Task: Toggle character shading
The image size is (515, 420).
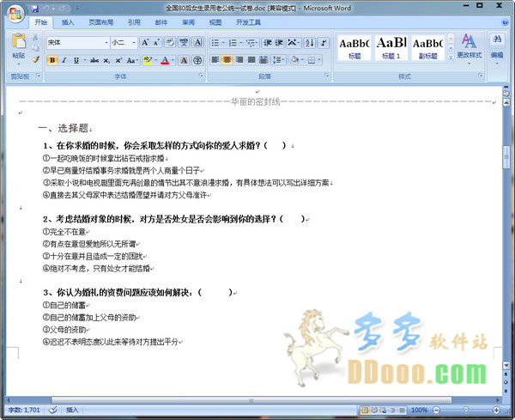Action: (x=185, y=60)
